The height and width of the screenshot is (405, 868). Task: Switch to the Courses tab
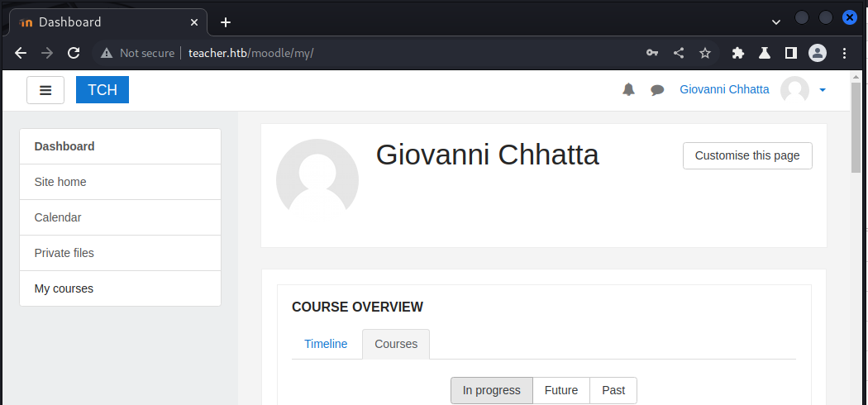[x=396, y=344]
